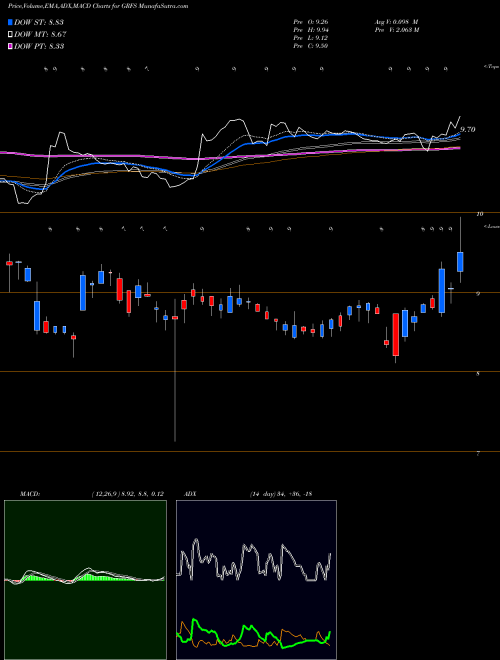Click the price axis label 7

pos(478,453)
